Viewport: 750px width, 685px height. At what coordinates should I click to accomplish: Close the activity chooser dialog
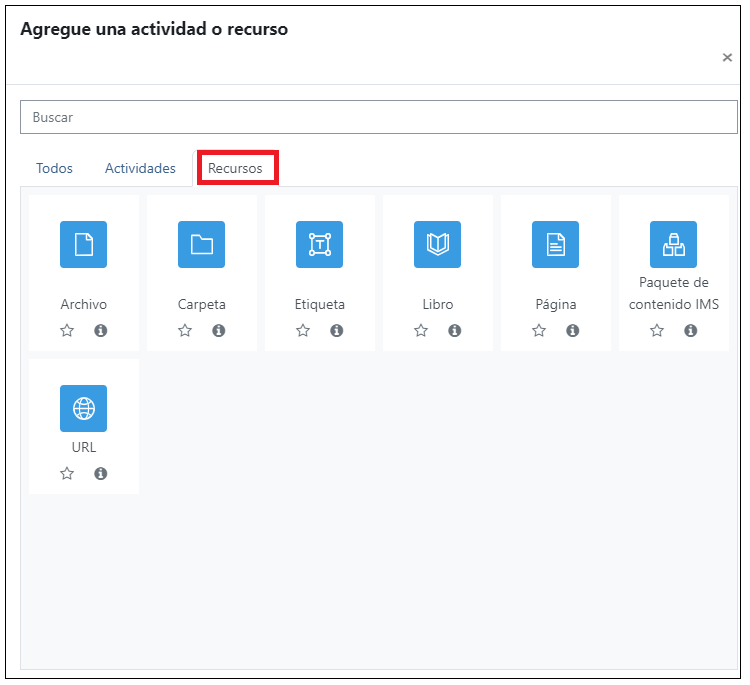(x=727, y=57)
